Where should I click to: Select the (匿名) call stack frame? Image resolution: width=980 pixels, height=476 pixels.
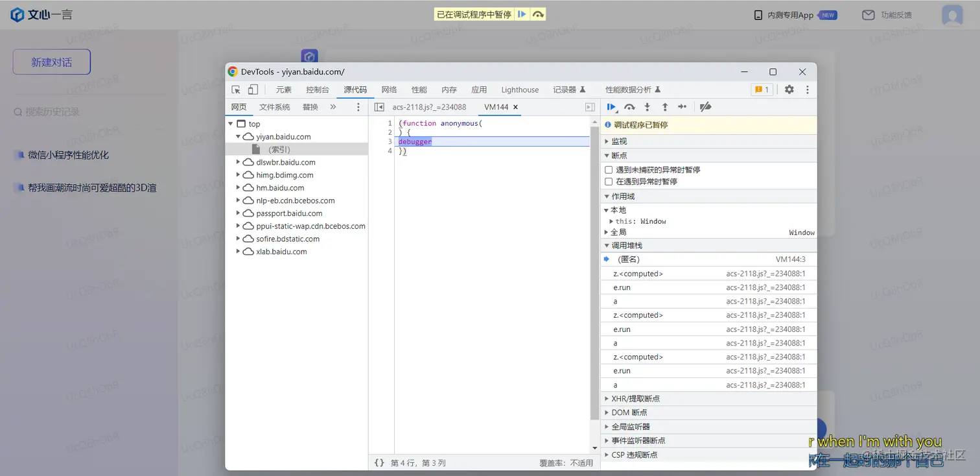click(x=708, y=259)
